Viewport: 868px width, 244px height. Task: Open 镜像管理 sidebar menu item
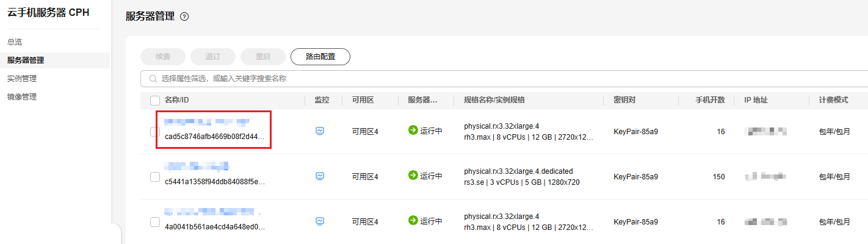(x=22, y=97)
